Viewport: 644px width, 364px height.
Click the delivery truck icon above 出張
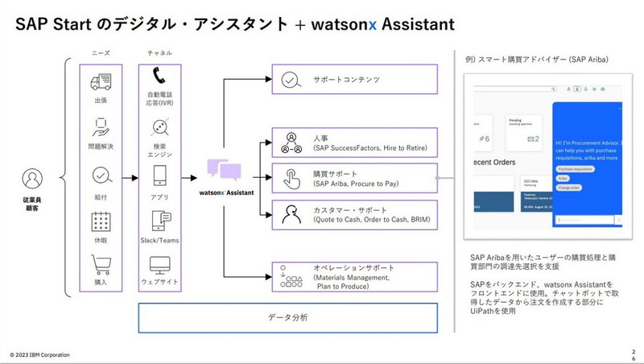(101, 82)
